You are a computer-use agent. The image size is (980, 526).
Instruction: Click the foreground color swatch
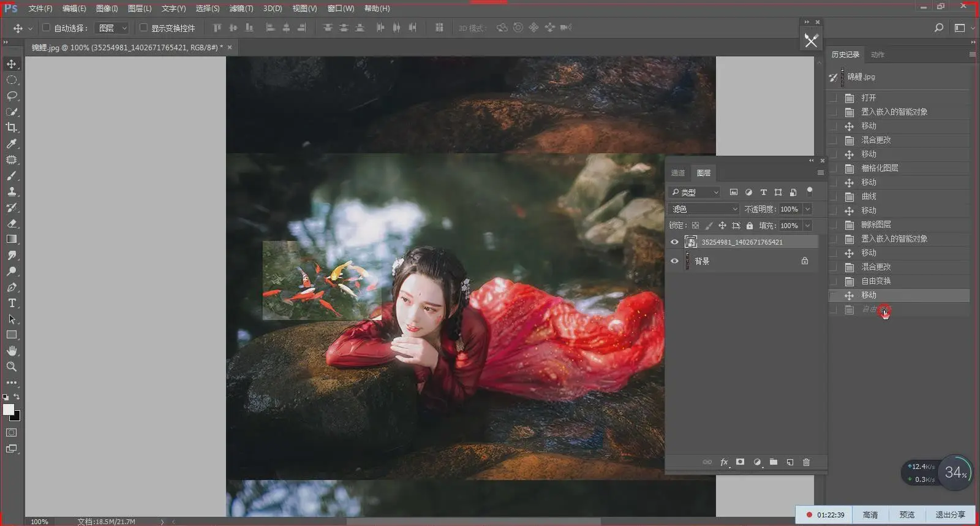tap(8, 410)
